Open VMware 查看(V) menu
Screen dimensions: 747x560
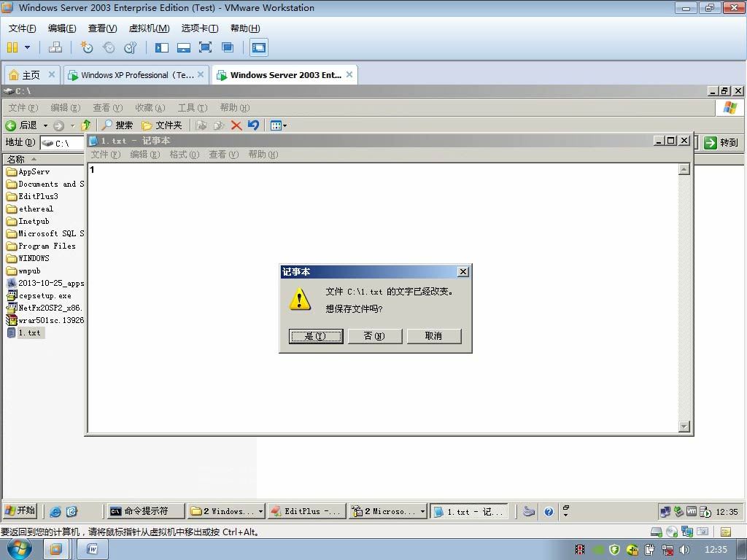[x=102, y=28]
